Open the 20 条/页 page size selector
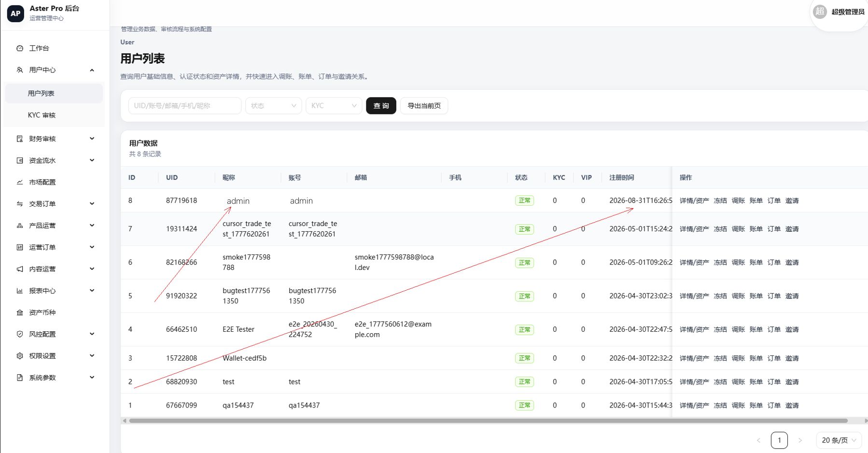The height and width of the screenshot is (453, 868). 839,440
